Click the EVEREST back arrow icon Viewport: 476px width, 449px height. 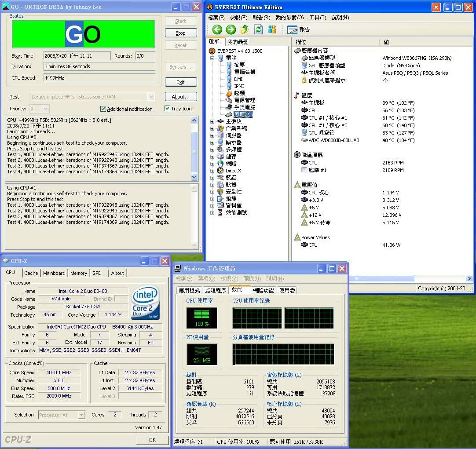(x=217, y=29)
